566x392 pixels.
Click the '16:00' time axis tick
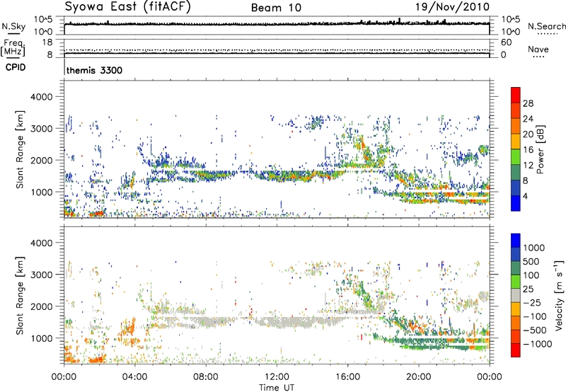coord(347,377)
